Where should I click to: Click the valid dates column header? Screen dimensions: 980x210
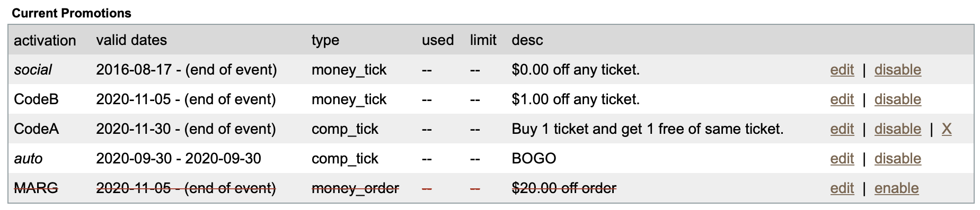131,40
